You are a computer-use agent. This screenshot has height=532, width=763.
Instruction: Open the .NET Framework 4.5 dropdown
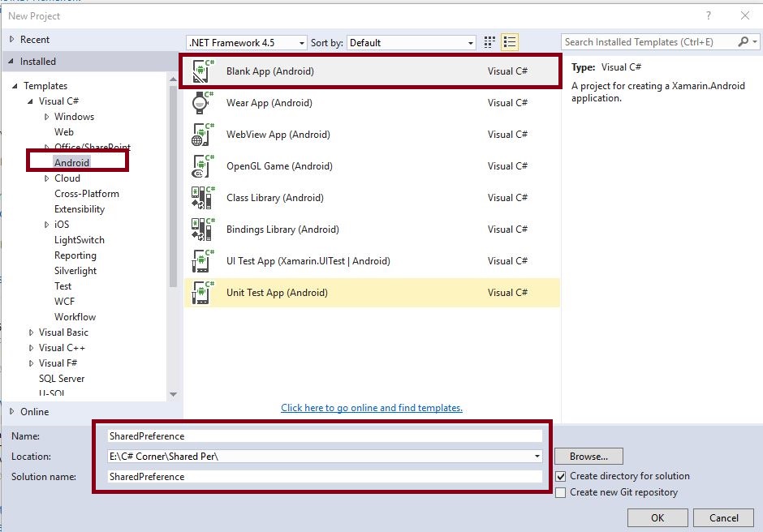(247, 43)
